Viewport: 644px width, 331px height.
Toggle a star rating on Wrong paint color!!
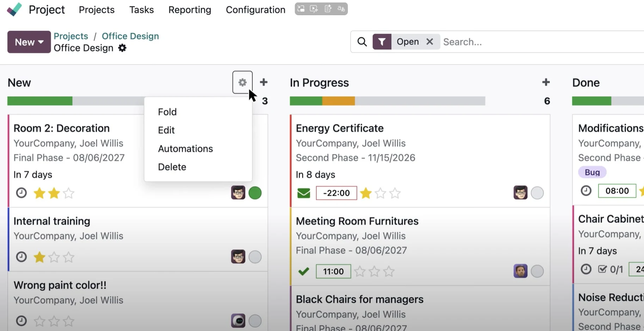click(x=39, y=321)
